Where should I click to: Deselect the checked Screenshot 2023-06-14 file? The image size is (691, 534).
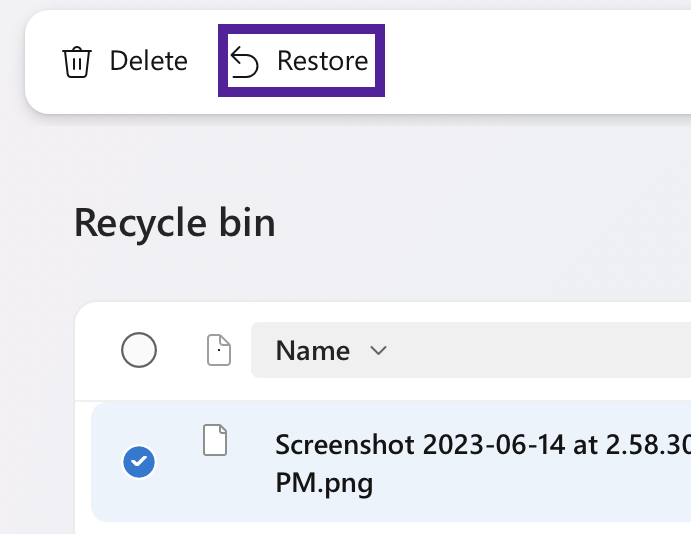click(x=139, y=462)
